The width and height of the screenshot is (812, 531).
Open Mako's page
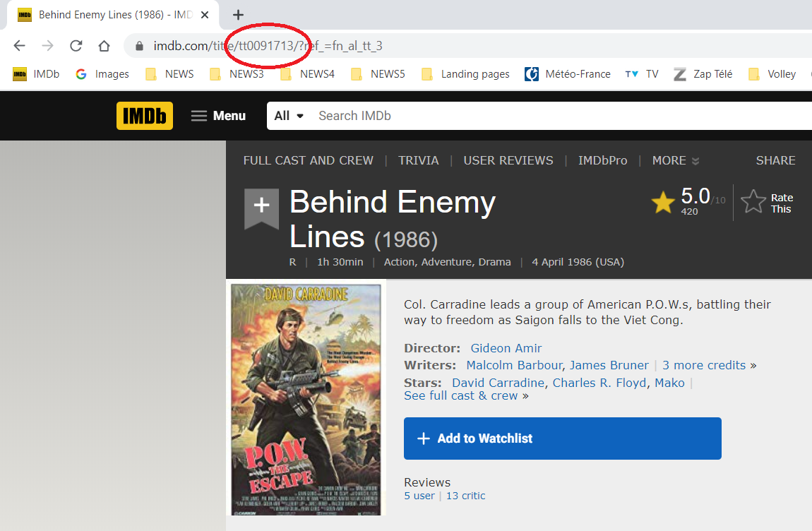point(669,383)
